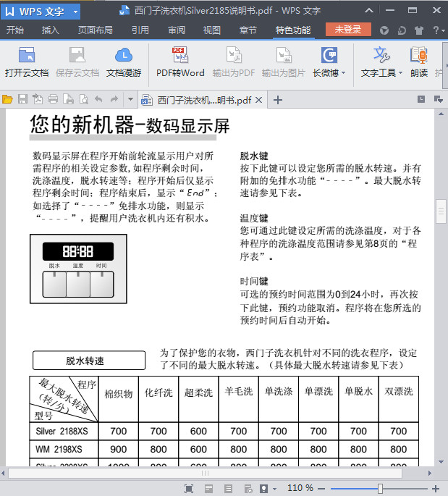Expand the 文字工具 dropdown arrow
448x496 pixels.
click(x=400, y=73)
